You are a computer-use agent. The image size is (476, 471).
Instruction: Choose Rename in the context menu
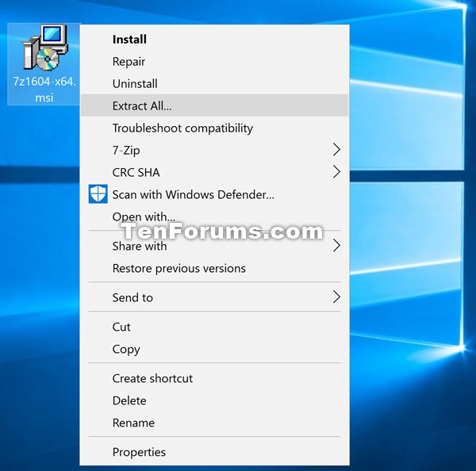pos(214,423)
